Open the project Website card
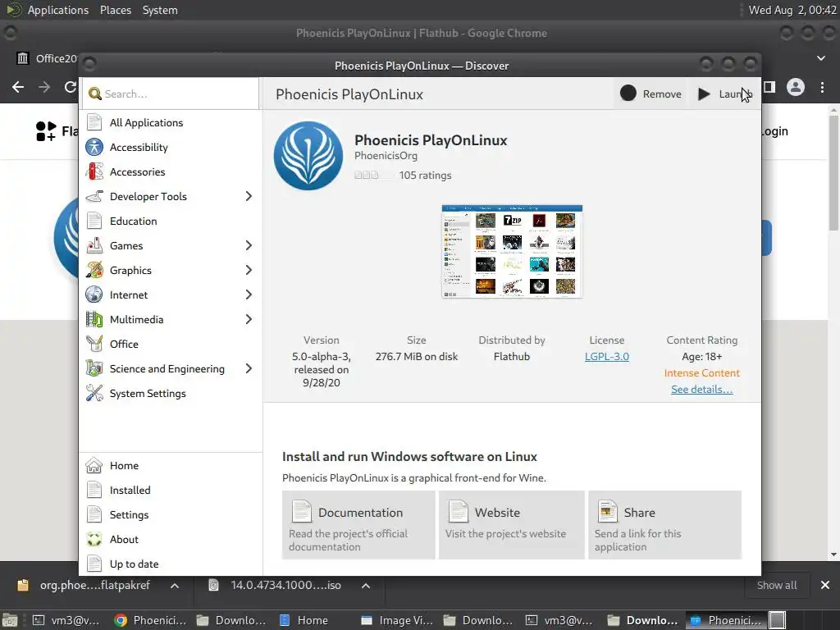840x630 pixels. click(x=512, y=525)
